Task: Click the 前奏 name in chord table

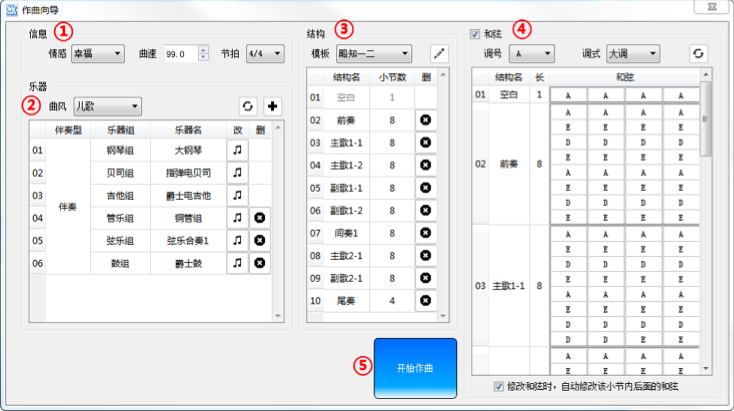Action: 509,164
